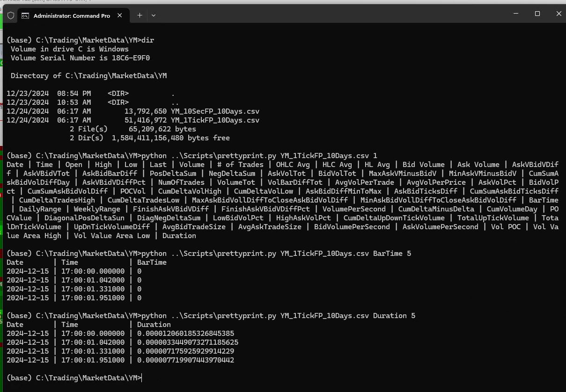
Task: Close the Administrator: Command Prompt tab
Action: (x=120, y=15)
